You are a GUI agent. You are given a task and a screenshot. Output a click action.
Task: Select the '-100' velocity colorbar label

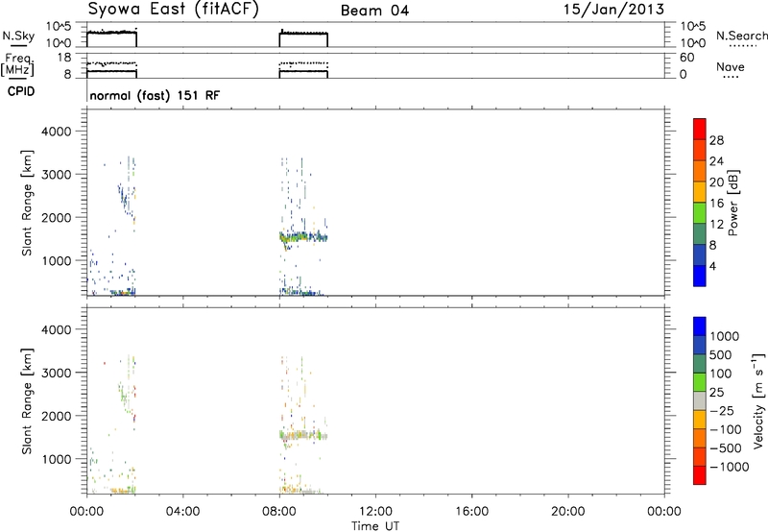pos(726,429)
